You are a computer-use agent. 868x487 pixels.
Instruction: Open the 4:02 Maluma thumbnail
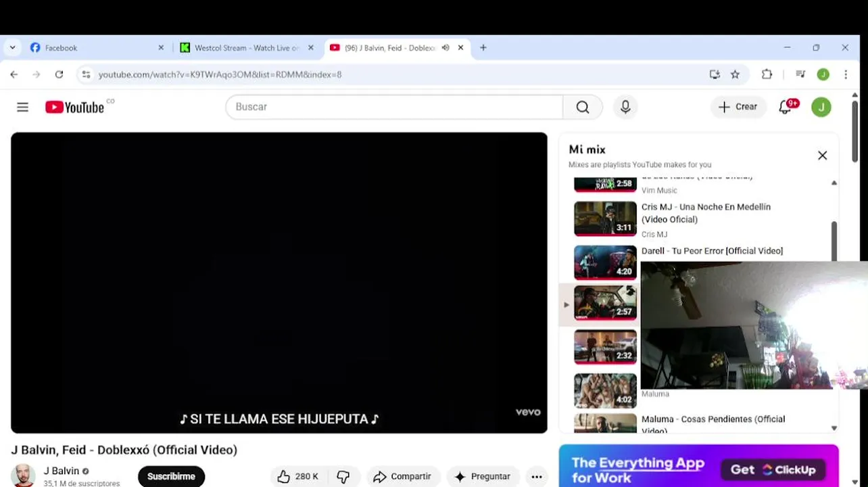[605, 391]
